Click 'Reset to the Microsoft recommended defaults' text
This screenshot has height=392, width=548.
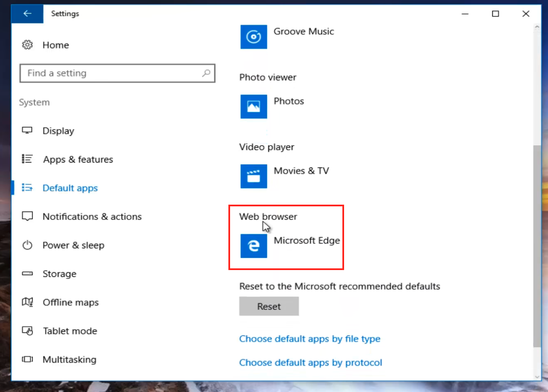coord(339,286)
